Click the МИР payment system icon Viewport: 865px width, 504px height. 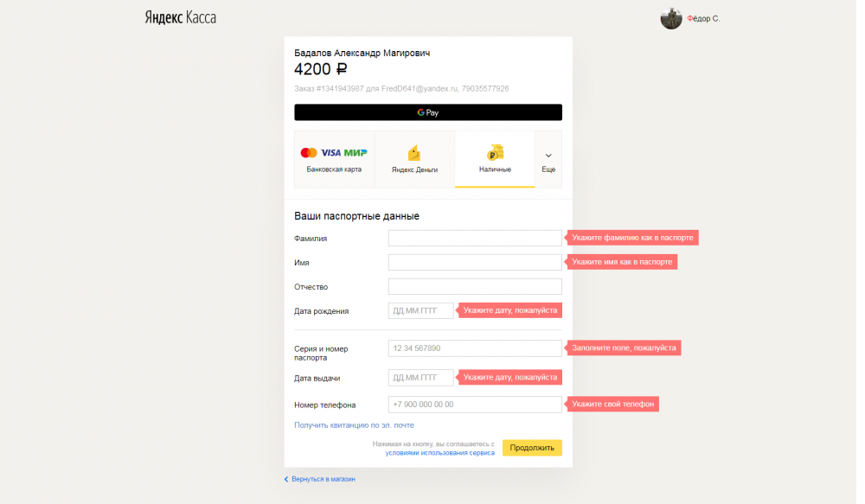[354, 151]
